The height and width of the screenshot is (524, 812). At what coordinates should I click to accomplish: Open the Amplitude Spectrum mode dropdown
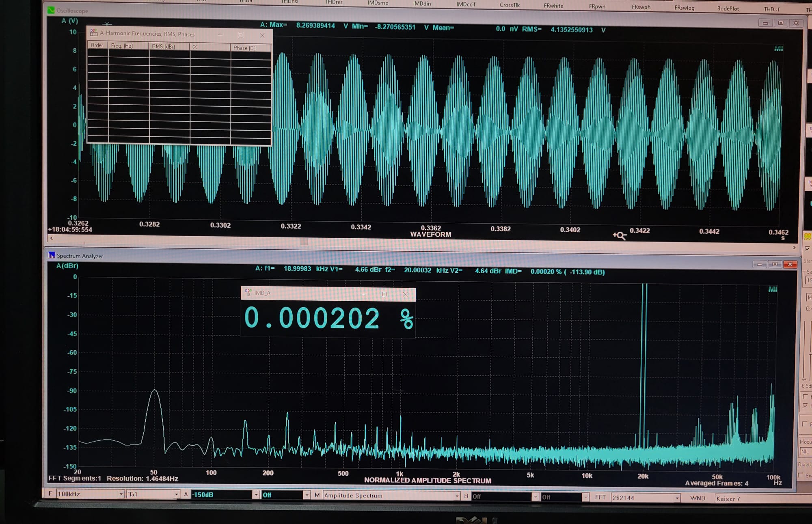[x=457, y=496]
